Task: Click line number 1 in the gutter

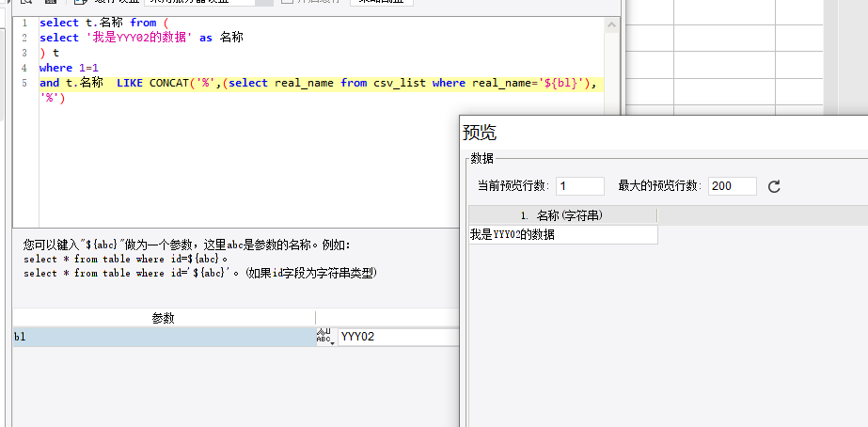Action: 24,23
